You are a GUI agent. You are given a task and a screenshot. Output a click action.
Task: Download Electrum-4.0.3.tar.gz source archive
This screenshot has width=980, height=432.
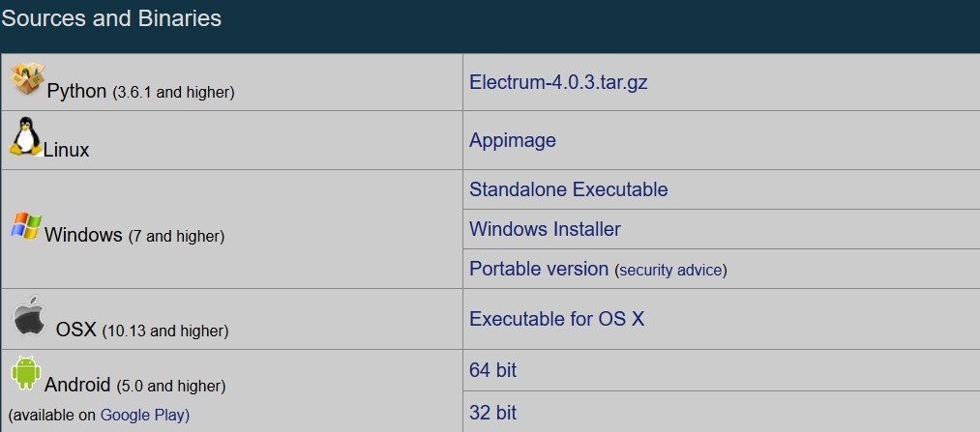tap(558, 82)
